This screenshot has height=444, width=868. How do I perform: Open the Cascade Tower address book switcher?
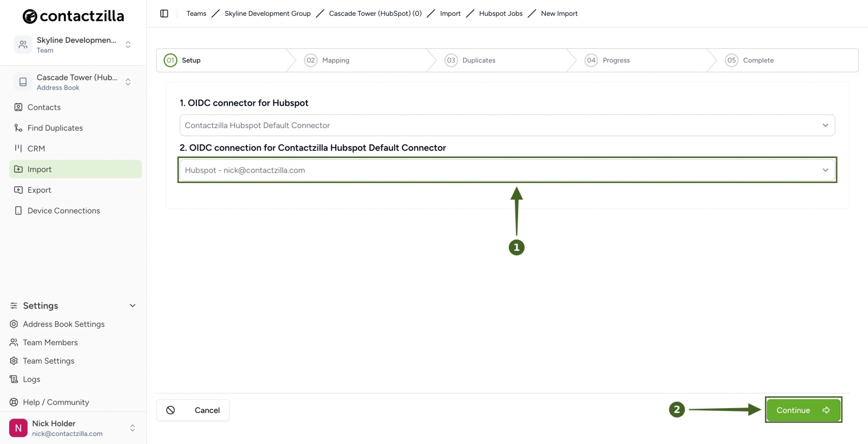(73, 82)
